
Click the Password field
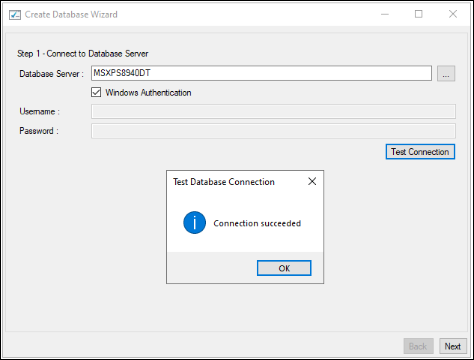tap(273, 131)
